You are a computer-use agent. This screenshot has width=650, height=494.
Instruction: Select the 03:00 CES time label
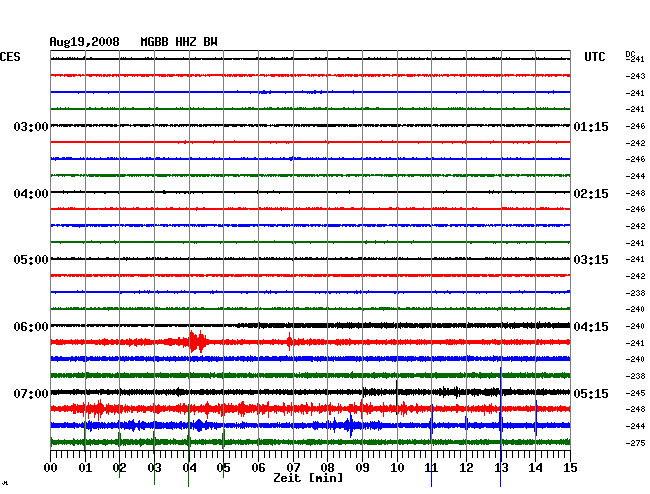click(x=31, y=126)
